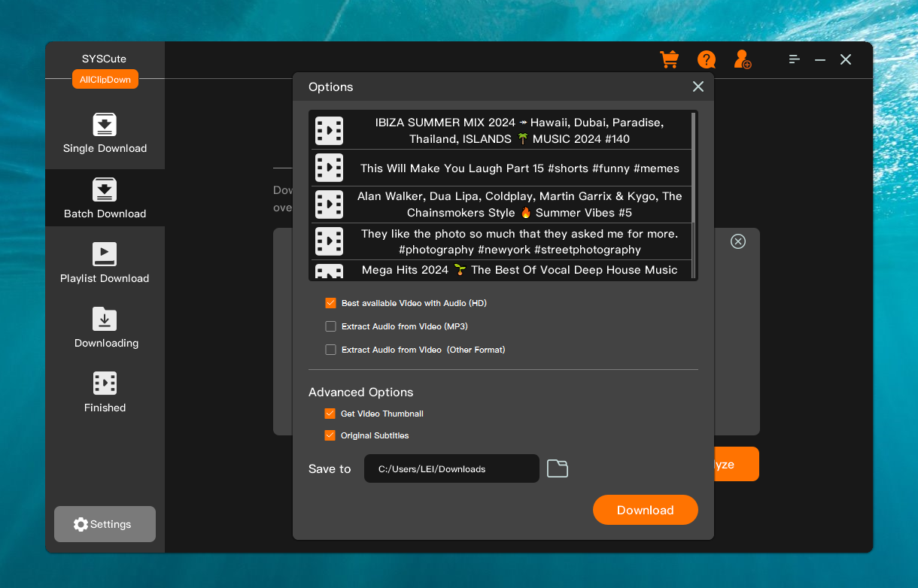Toggle Original Subtitles off
This screenshot has height=588, width=918.
tap(330, 435)
